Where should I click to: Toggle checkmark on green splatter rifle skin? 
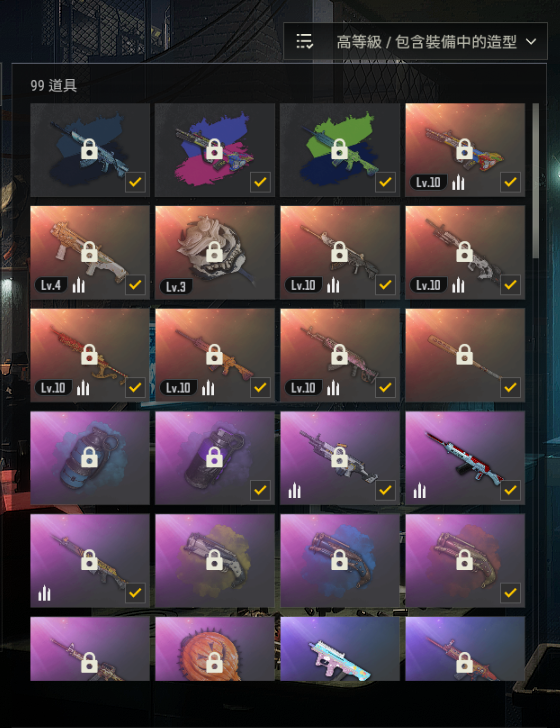pyautogui.click(x=385, y=182)
